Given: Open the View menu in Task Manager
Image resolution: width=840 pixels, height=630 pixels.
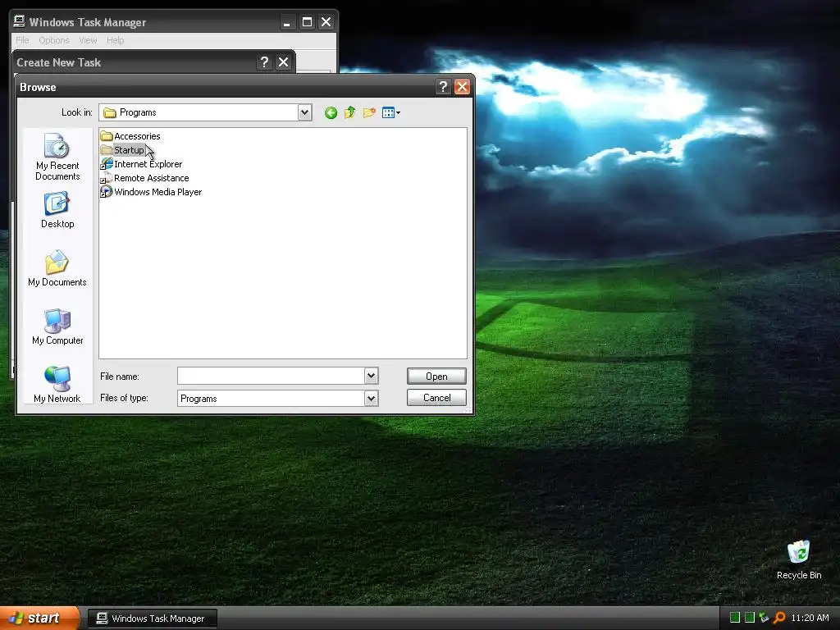Looking at the screenshot, I should tap(88, 40).
